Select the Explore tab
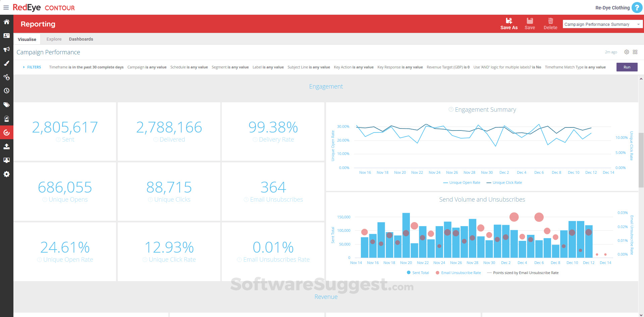 (54, 39)
